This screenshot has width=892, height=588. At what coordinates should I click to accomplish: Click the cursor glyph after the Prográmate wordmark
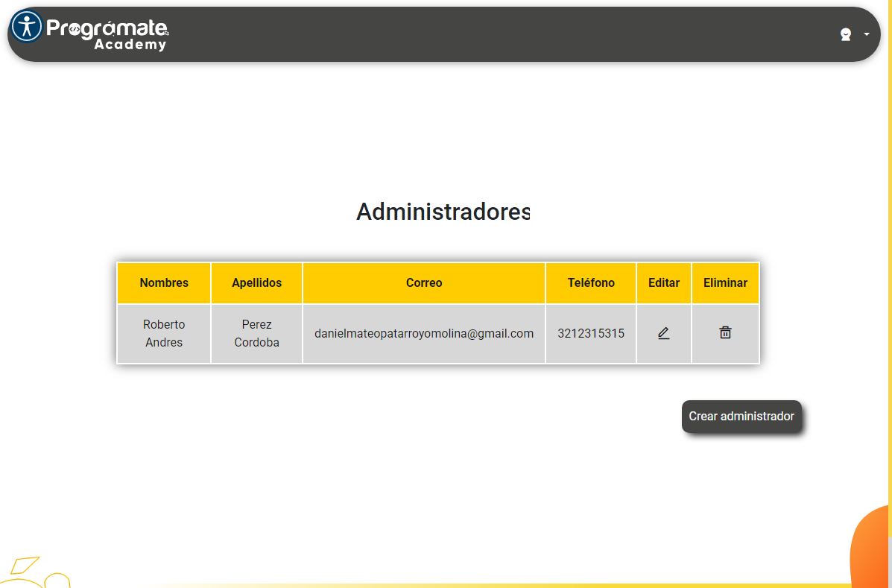coord(167,32)
